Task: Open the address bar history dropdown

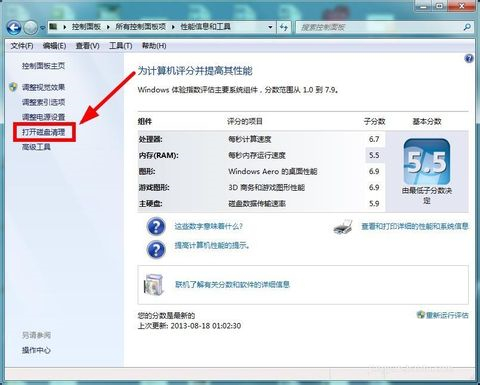Action: click(270, 27)
